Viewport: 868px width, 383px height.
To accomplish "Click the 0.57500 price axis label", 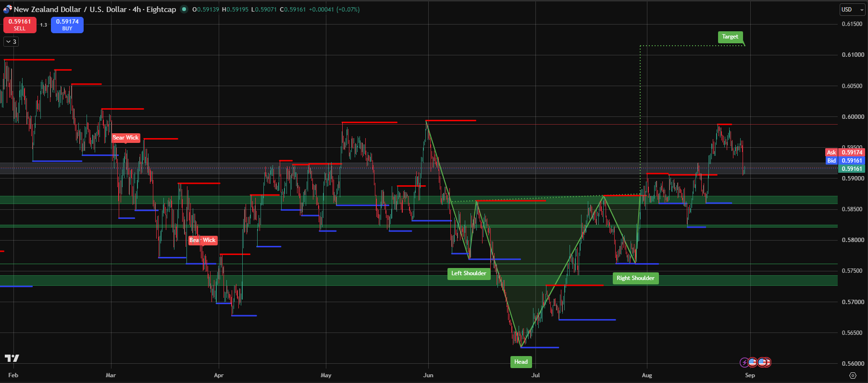I will [x=852, y=271].
